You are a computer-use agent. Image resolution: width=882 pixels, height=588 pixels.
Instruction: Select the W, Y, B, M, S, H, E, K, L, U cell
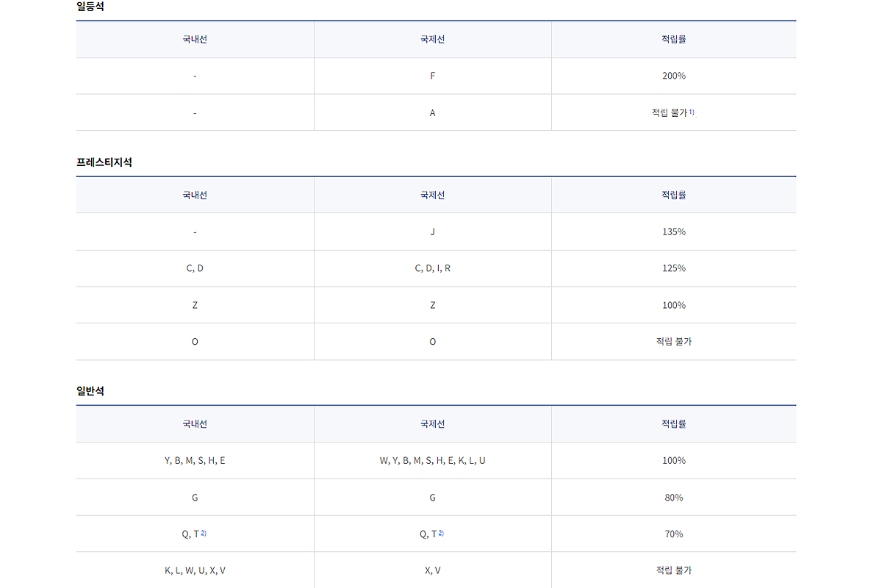[432, 461]
